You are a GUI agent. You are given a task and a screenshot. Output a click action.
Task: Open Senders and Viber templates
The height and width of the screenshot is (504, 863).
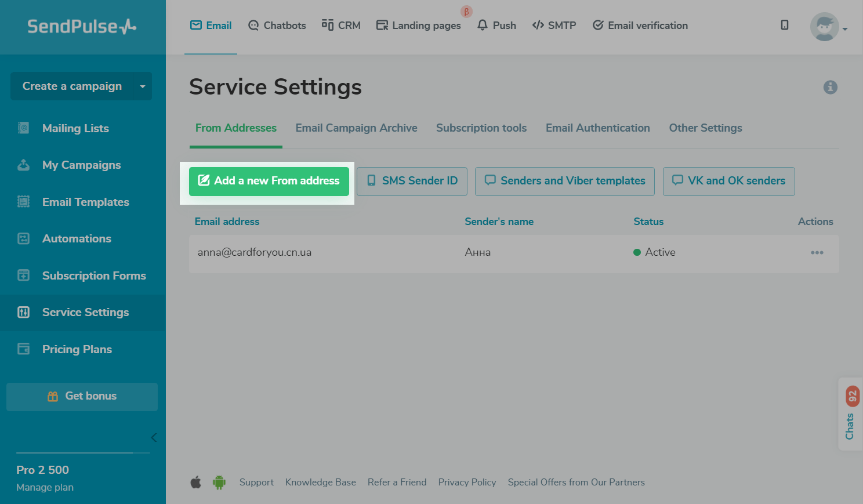[x=564, y=181]
